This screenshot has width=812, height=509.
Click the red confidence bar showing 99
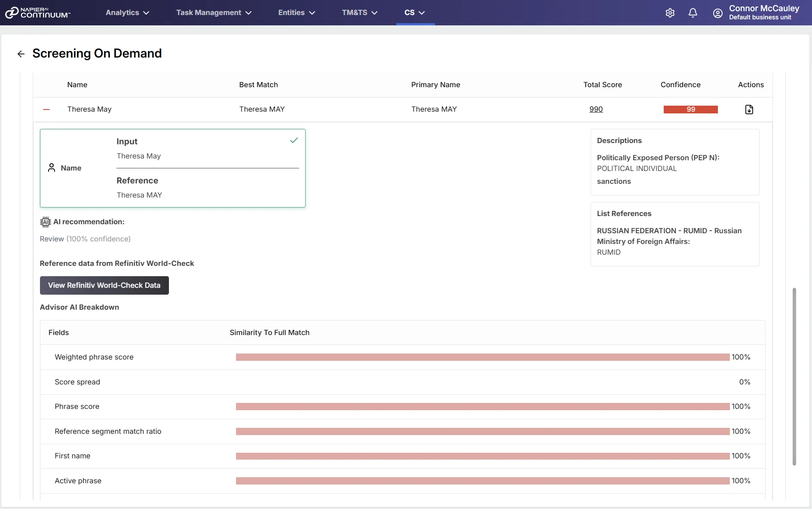(690, 110)
